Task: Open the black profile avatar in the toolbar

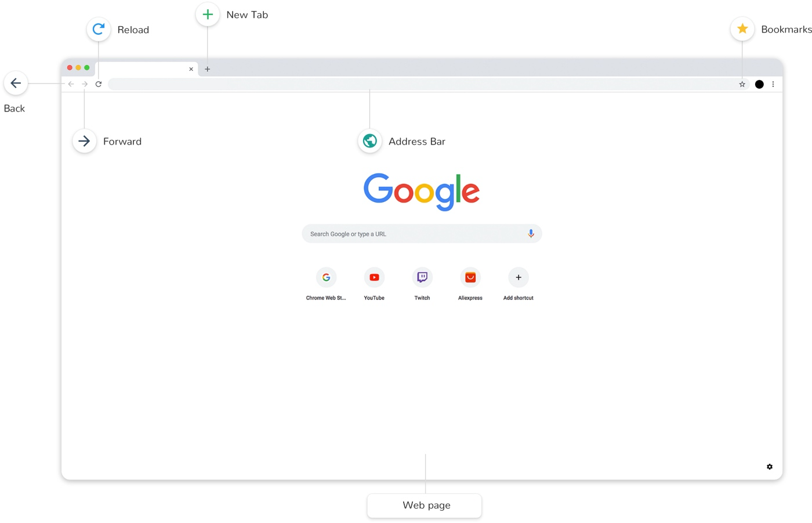Action: tap(759, 84)
